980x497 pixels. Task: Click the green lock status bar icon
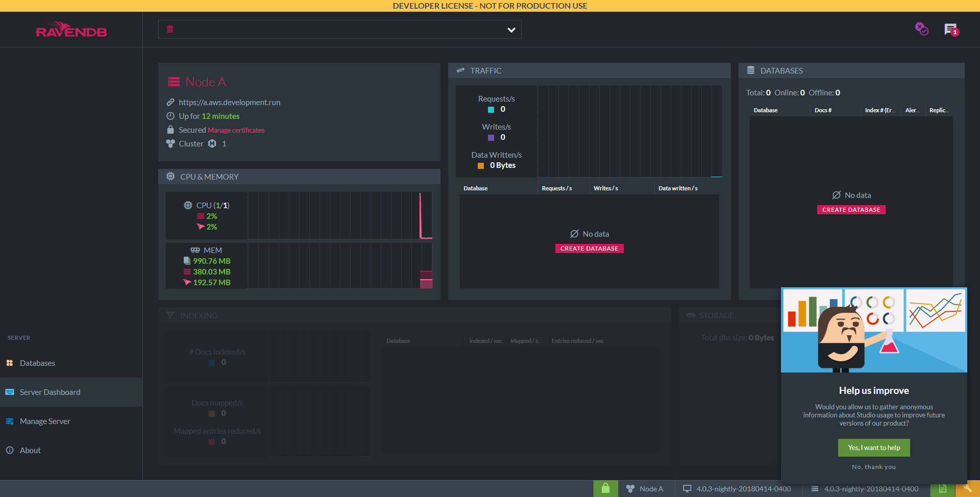point(606,488)
